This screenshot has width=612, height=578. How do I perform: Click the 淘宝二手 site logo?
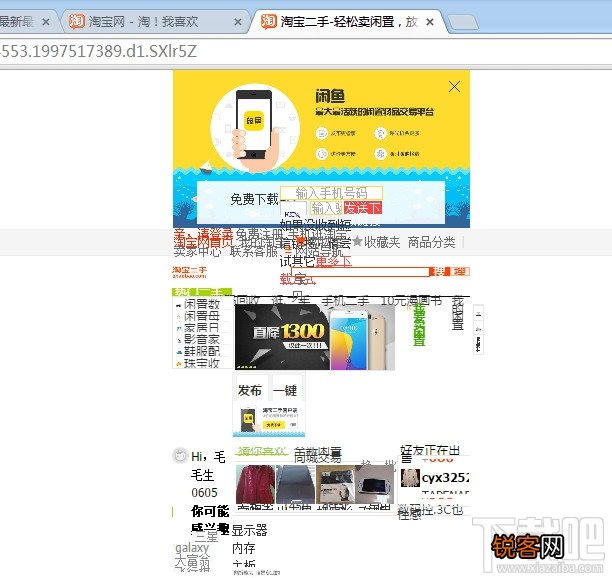pos(190,272)
